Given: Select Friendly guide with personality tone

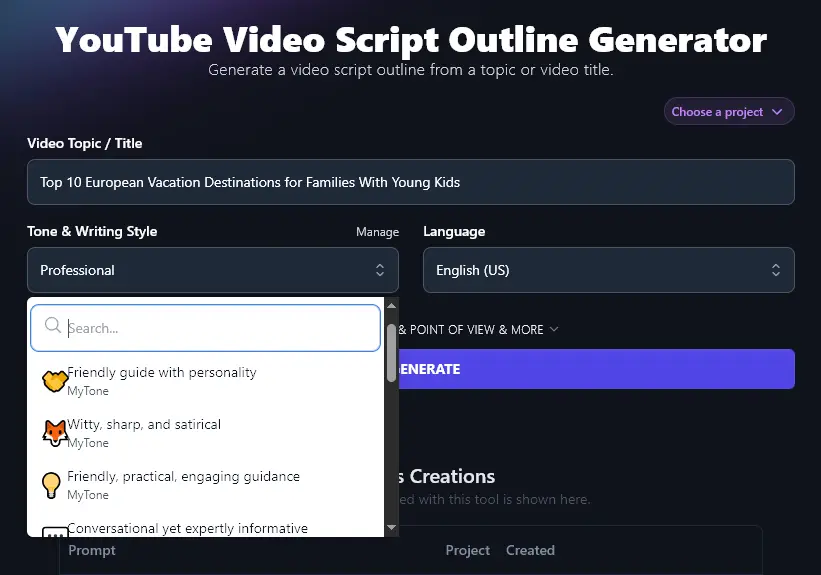Looking at the screenshot, I should pos(205,381).
